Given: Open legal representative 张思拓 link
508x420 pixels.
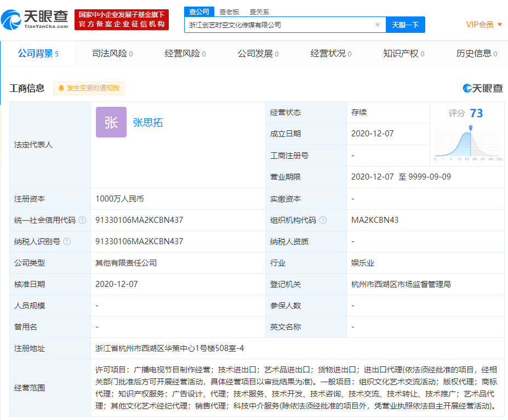Looking at the screenshot, I should (x=148, y=123).
